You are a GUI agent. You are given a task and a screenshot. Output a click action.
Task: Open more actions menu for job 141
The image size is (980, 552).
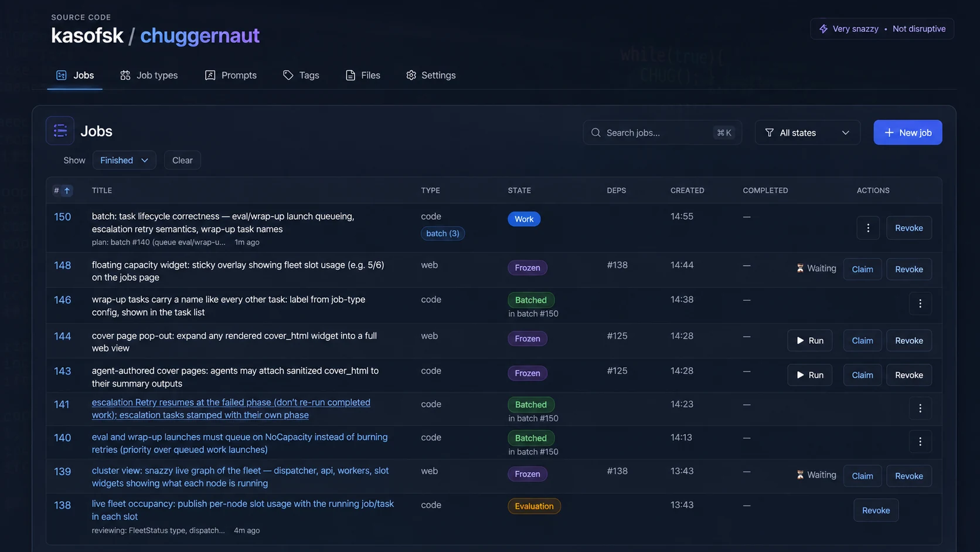(920, 408)
